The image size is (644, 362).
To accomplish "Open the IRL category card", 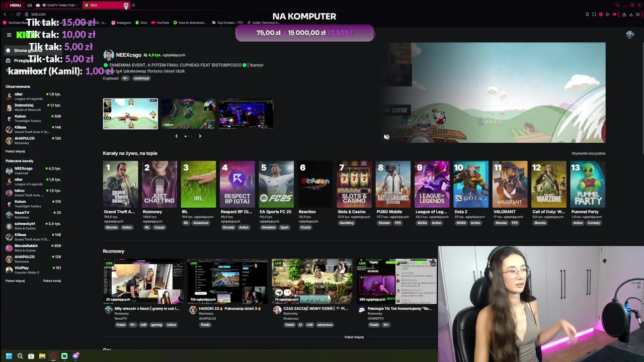I will (x=198, y=184).
